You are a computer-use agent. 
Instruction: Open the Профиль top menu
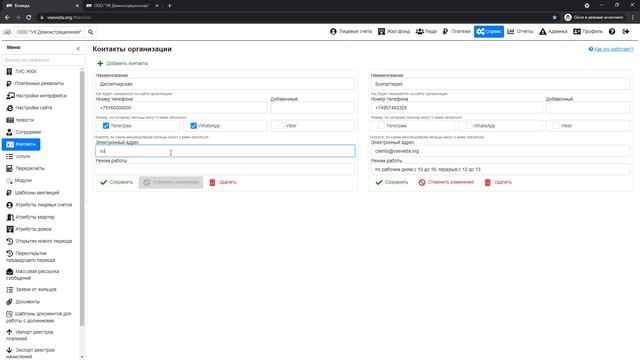(588, 31)
